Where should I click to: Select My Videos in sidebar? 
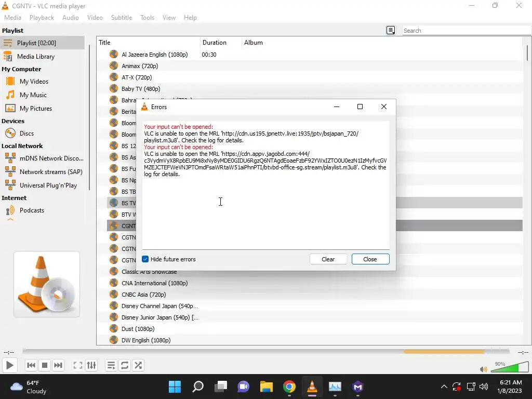(43, 82)
